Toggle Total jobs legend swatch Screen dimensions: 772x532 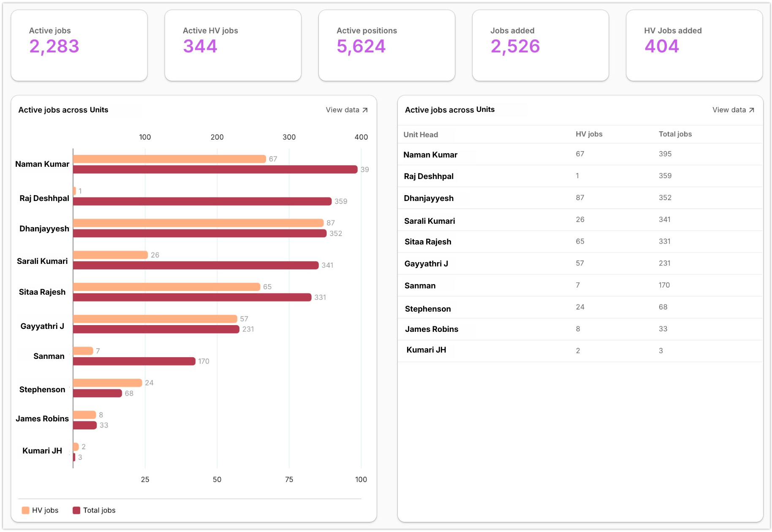click(76, 510)
